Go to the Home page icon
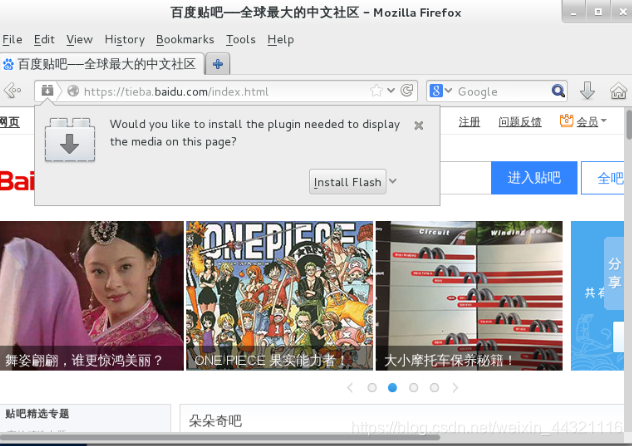632x446 pixels. [618, 91]
